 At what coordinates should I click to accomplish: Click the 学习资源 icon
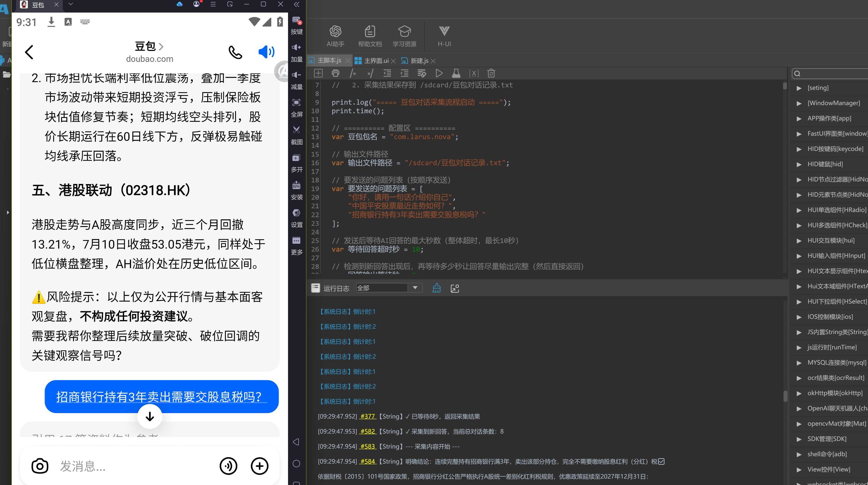pyautogui.click(x=404, y=36)
